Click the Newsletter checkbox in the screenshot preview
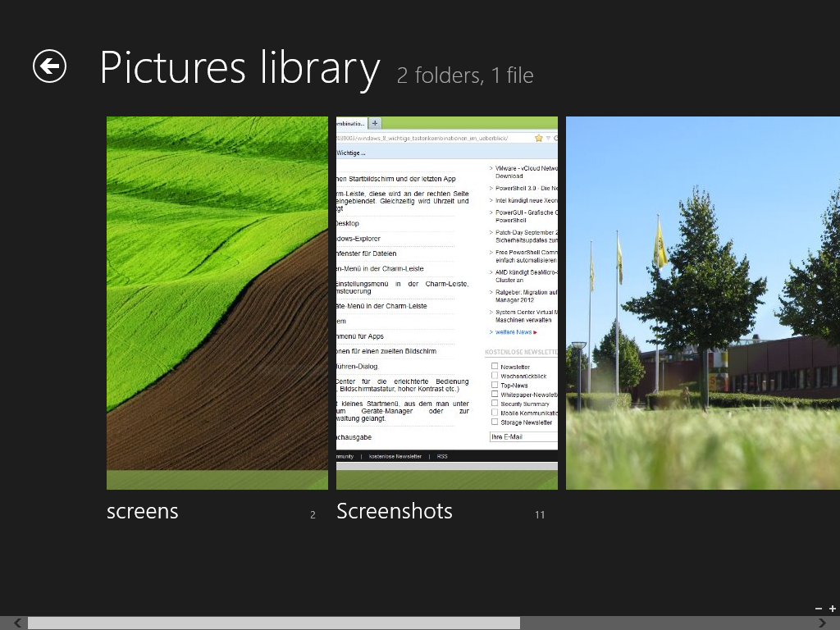Viewport: 840px width, 630px height. pos(495,367)
